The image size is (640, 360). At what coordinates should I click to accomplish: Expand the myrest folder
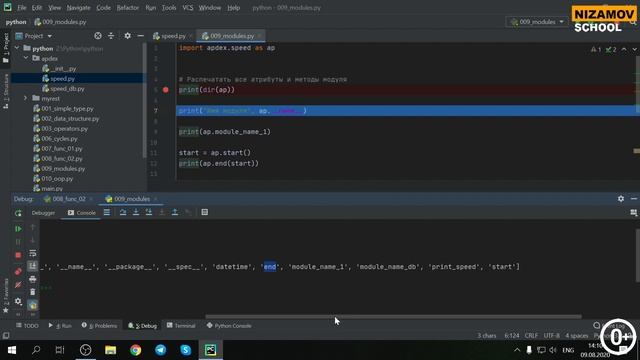[x=26, y=98]
